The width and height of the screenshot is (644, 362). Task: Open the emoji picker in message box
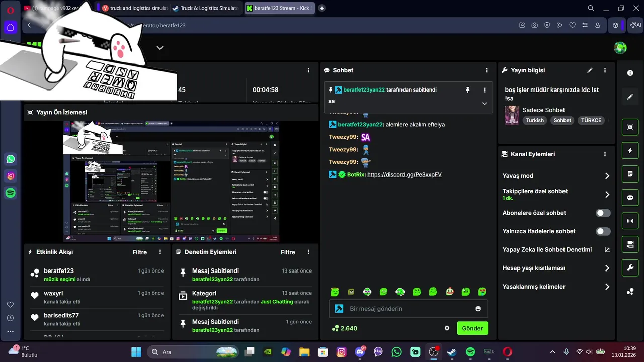[478, 308]
